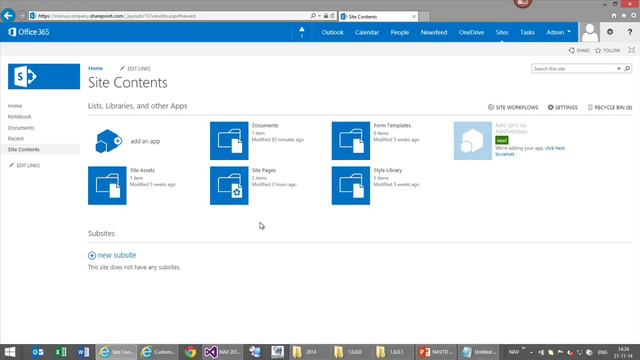The image size is (640, 360).
Task: Click the SHARE button
Action: pos(579,50)
